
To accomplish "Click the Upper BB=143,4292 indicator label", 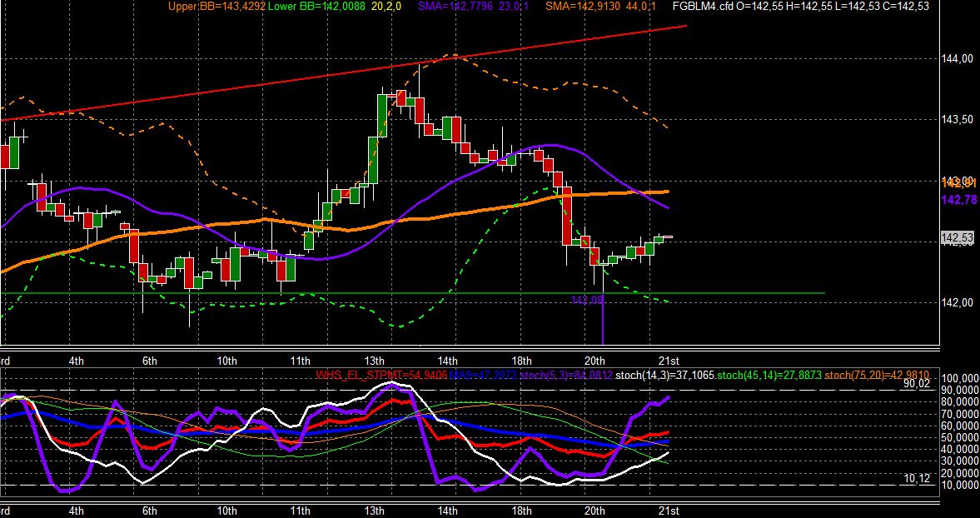I will 217,7.
